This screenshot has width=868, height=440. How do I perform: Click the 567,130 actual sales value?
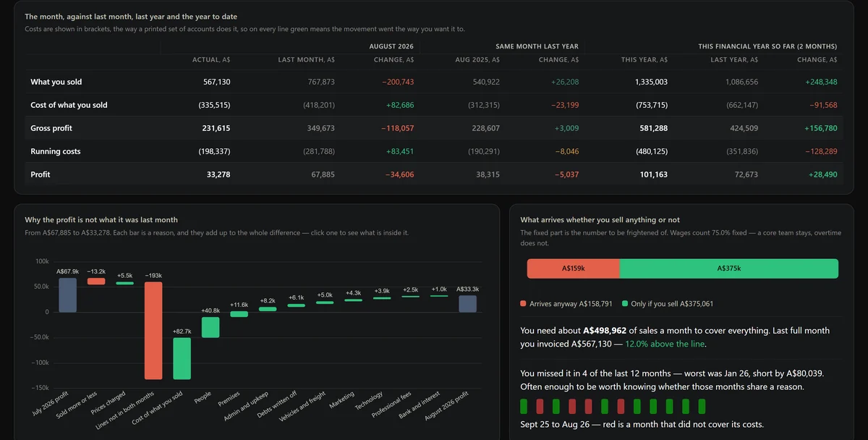(217, 82)
